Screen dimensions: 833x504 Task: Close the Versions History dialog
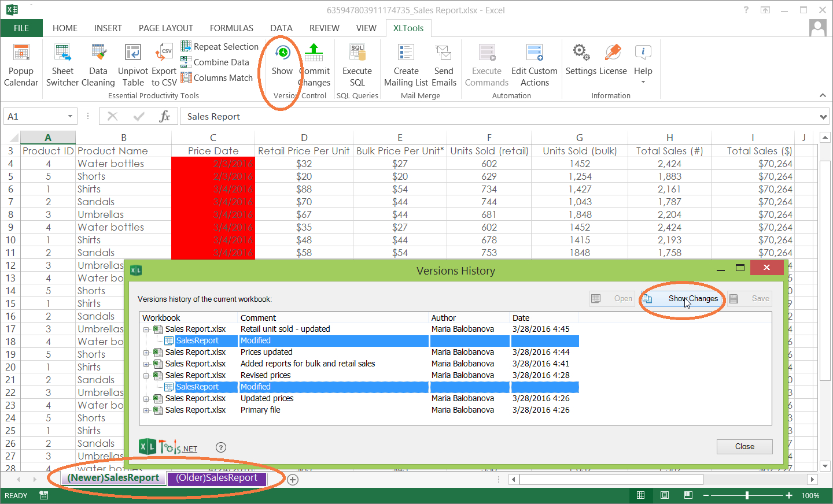[x=744, y=446]
